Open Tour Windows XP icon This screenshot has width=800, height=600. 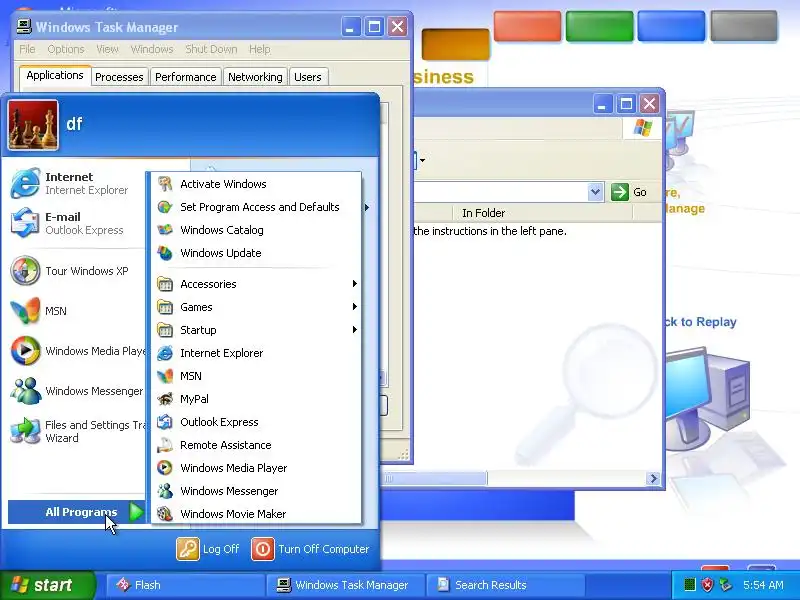coord(26,270)
